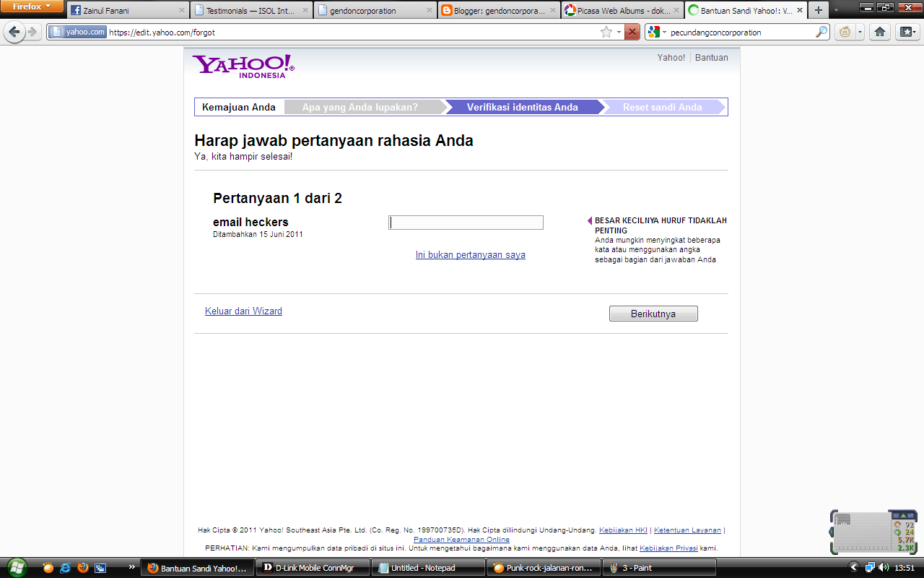Image resolution: width=924 pixels, height=578 pixels.
Task: Open the orange Firefox menu button
Action: (32, 7)
